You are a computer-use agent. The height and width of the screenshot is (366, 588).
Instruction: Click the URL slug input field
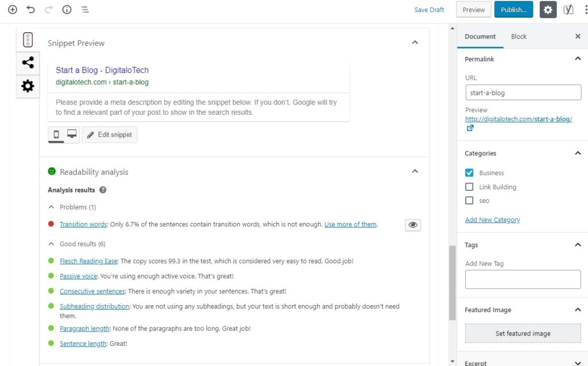click(x=523, y=93)
